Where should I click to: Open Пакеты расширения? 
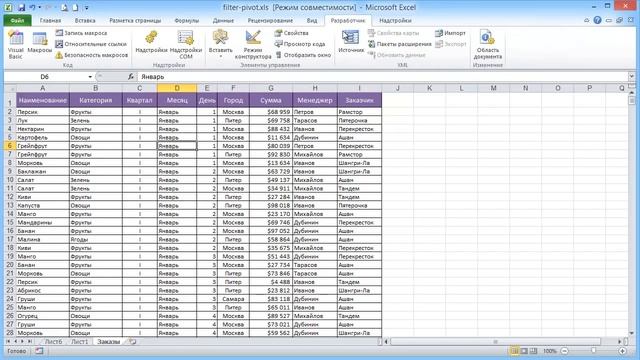click(x=400, y=44)
